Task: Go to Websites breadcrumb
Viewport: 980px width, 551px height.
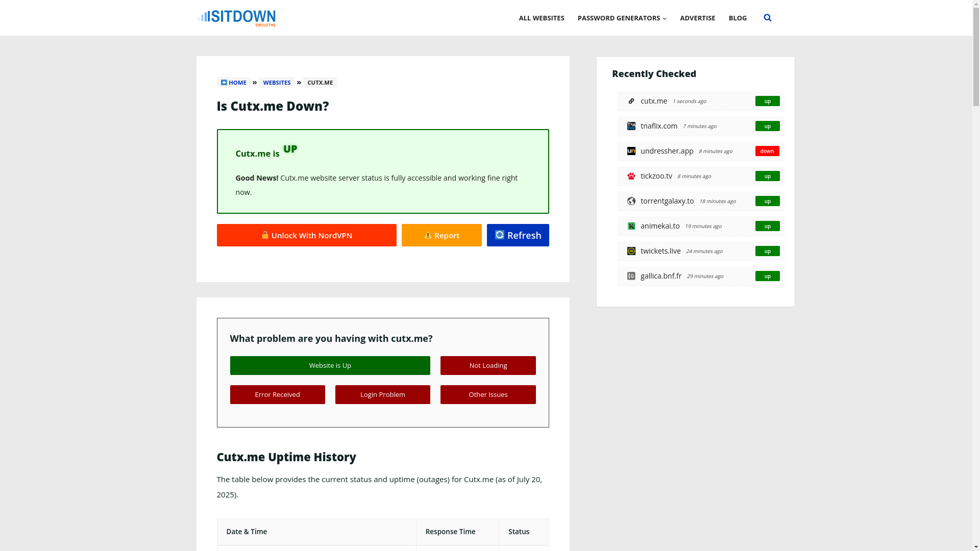Action: pos(277,82)
